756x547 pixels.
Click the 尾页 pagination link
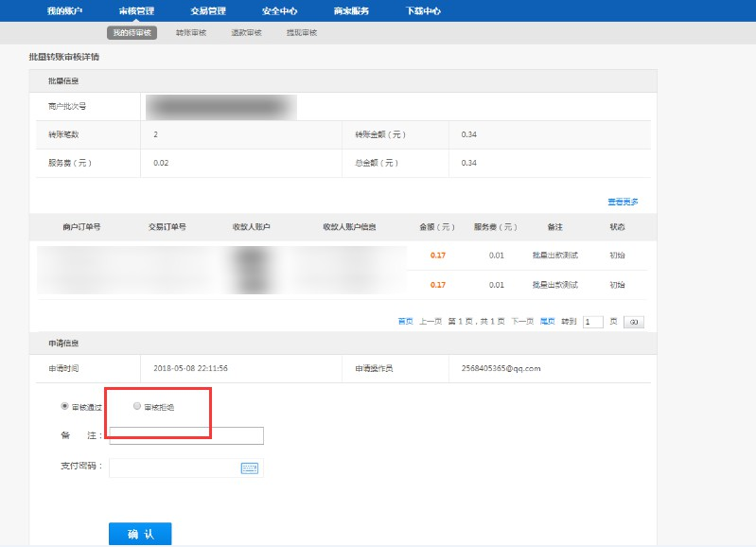tap(547, 322)
